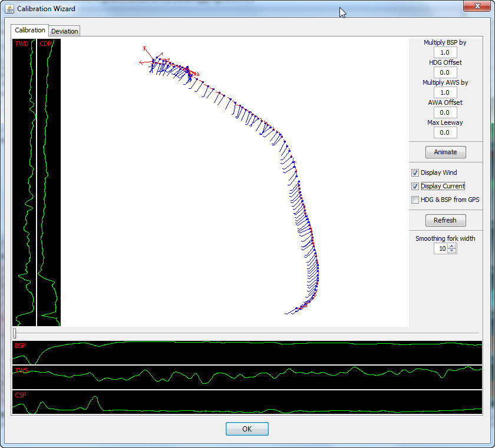This screenshot has height=448, width=495.
Task: Enable HDG & BSP from GPS
Action: tap(415, 200)
